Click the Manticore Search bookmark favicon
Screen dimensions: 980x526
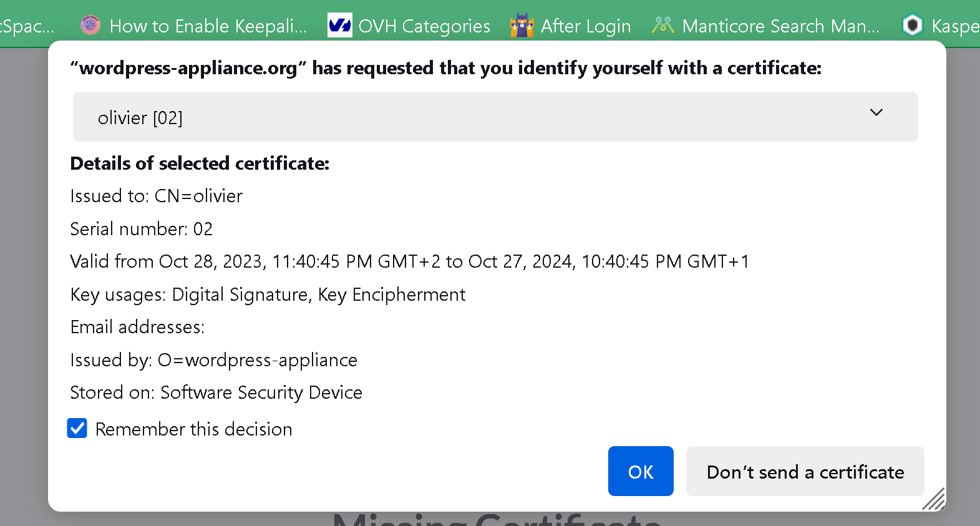[x=662, y=26]
